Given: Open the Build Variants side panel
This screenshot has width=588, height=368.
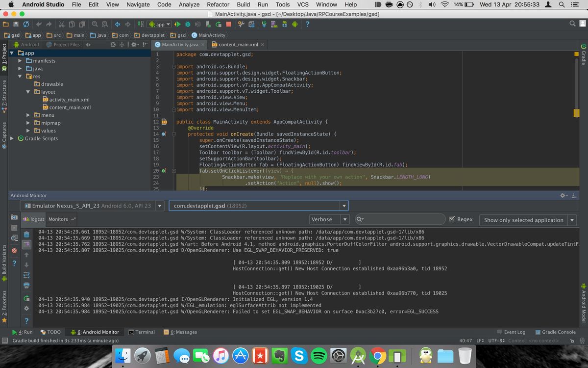Looking at the screenshot, I should (4, 264).
